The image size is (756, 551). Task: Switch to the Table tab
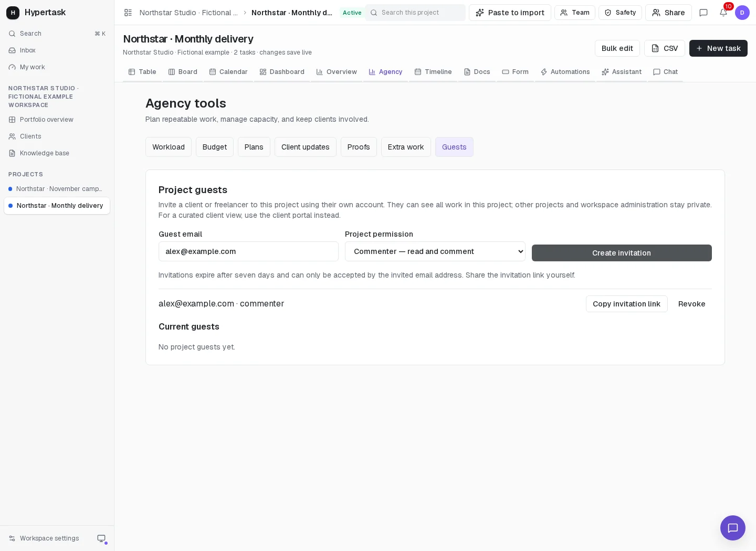click(142, 72)
